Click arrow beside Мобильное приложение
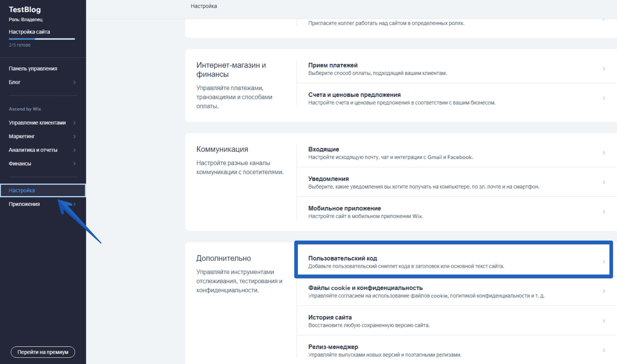617x364 pixels. coord(604,212)
